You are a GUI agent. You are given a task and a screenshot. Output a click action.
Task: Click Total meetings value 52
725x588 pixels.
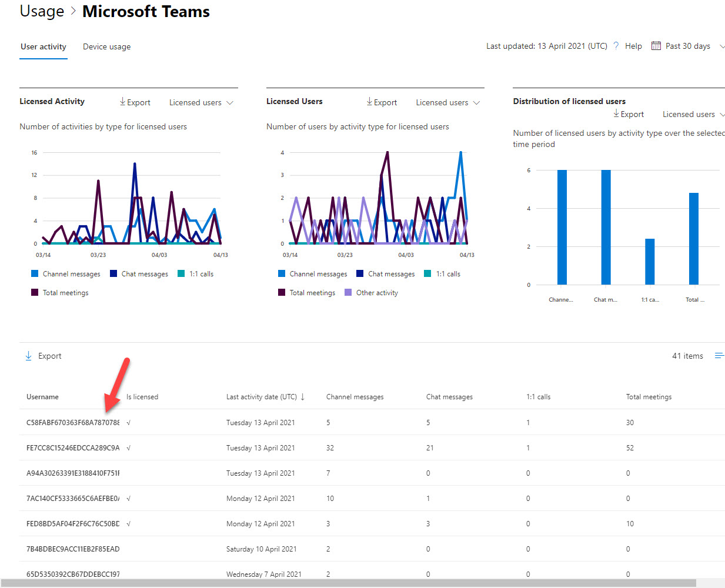pyautogui.click(x=630, y=448)
